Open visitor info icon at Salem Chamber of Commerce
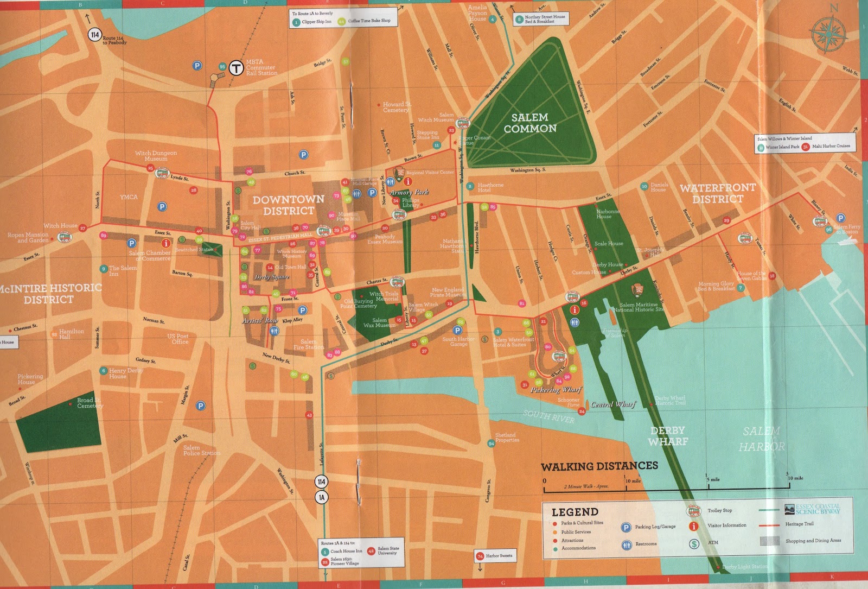Viewport: 868px width, 589px height. 166,244
